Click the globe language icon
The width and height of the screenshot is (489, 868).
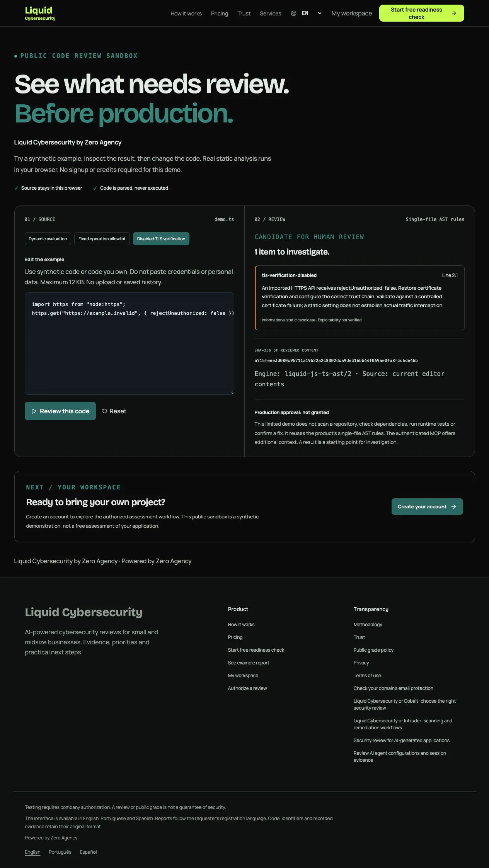pos(293,14)
